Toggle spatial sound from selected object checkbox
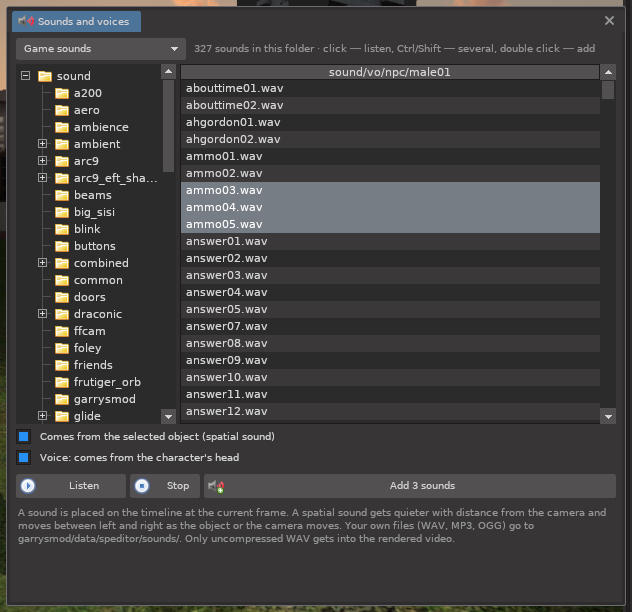The image size is (632, 612). click(24, 437)
